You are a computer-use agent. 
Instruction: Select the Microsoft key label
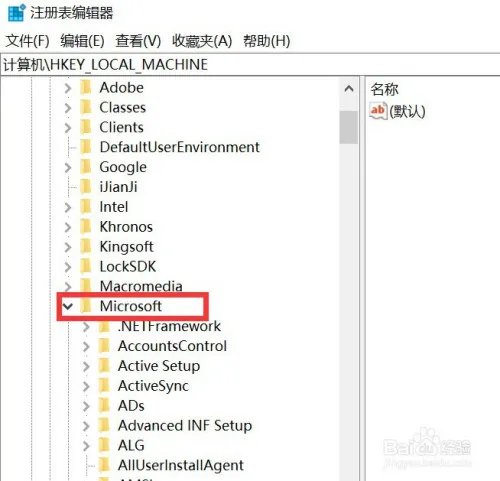pos(131,306)
